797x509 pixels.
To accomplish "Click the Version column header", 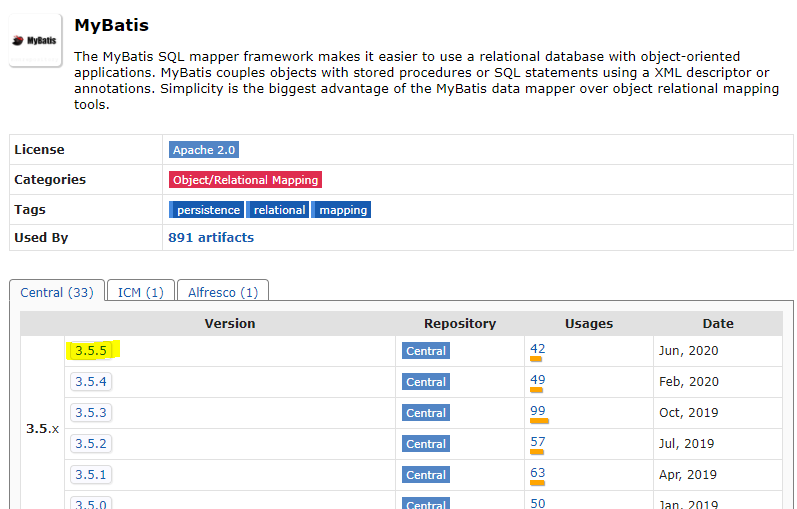I will [x=230, y=323].
